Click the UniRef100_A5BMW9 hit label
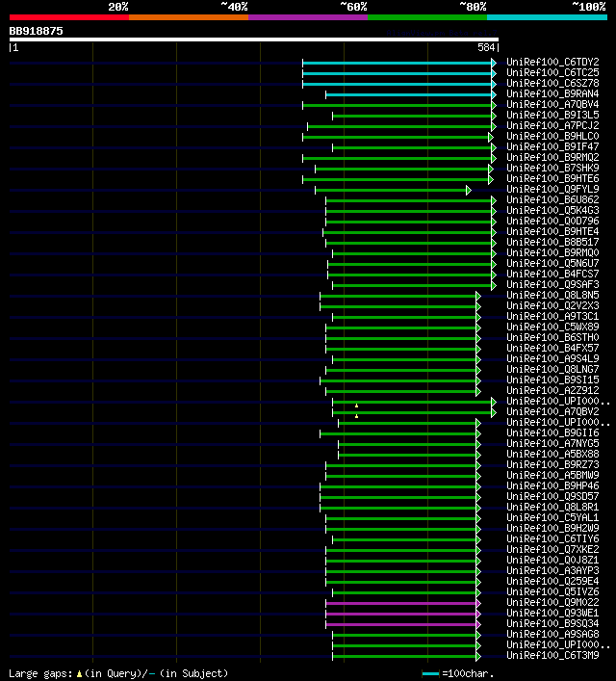Screen dimensions: 616x681 [552, 475]
